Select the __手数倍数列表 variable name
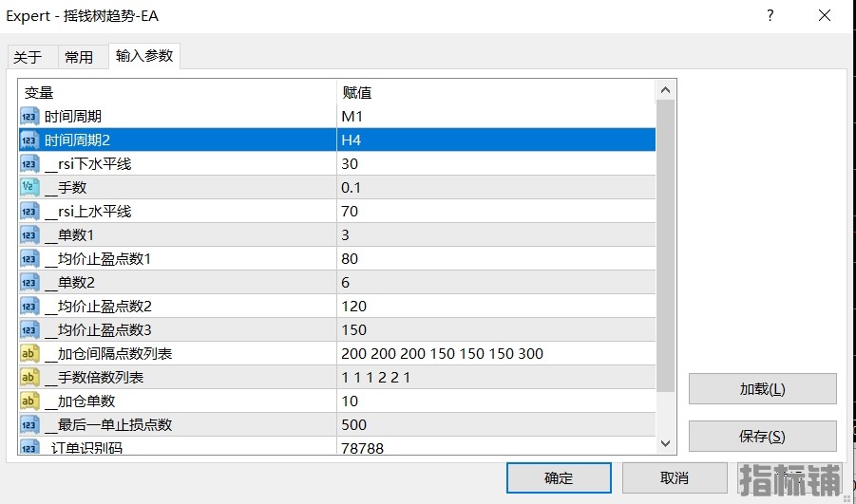Viewport: 856px width, 504px height. click(x=94, y=378)
